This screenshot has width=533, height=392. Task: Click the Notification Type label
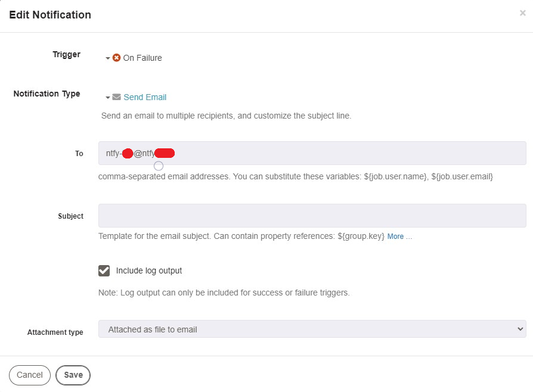(x=47, y=94)
